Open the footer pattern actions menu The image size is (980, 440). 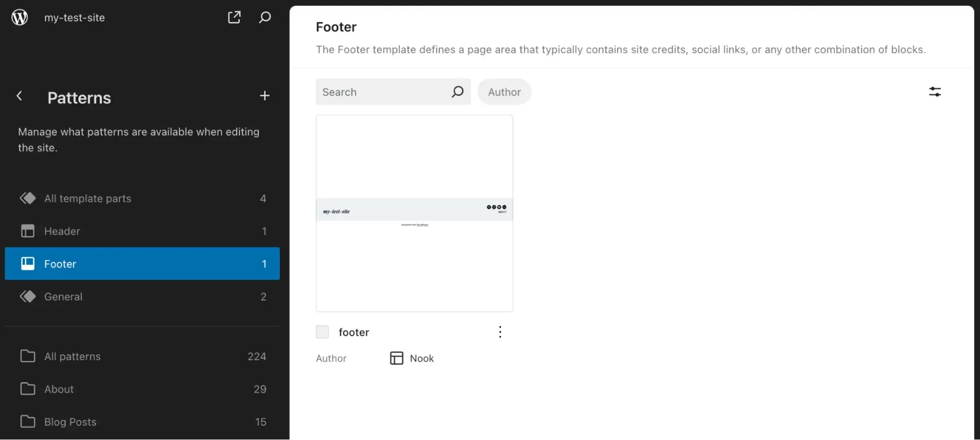coord(500,332)
